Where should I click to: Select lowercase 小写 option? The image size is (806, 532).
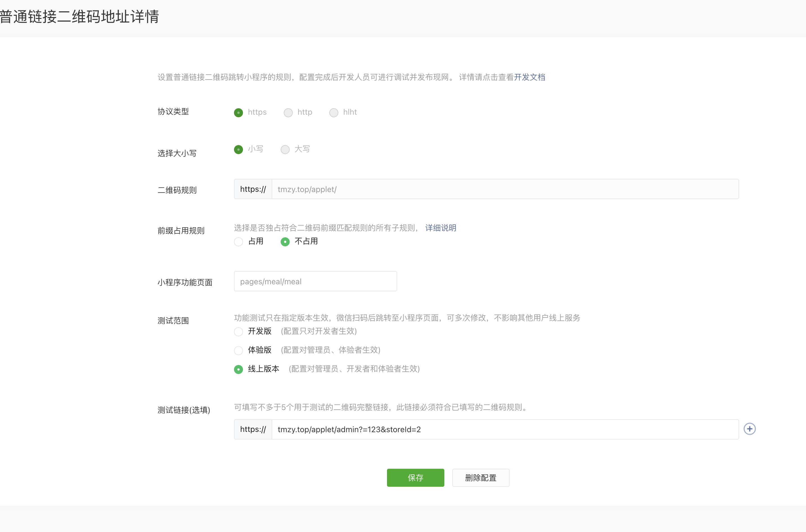238,150
